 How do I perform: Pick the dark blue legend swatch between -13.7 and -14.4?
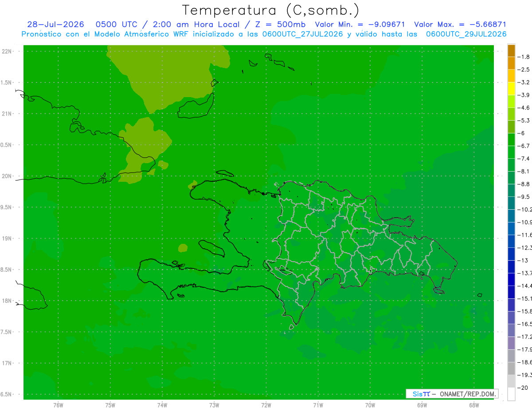click(x=511, y=279)
